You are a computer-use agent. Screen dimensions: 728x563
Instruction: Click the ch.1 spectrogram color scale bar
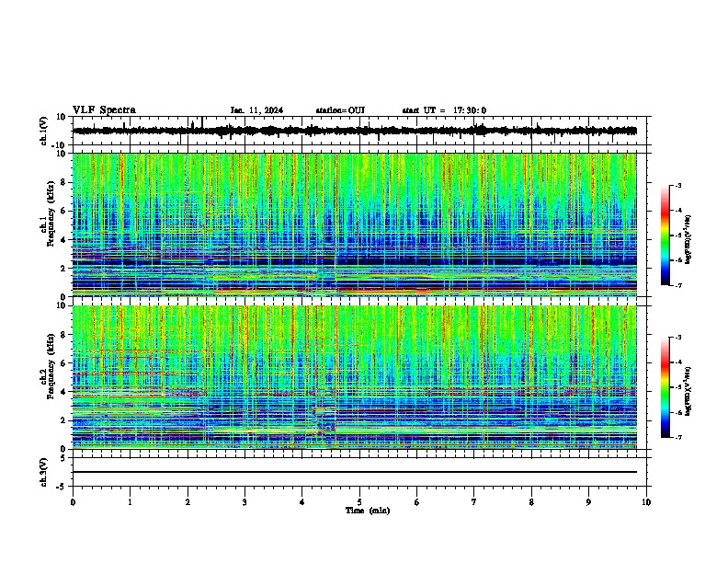tap(665, 236)
